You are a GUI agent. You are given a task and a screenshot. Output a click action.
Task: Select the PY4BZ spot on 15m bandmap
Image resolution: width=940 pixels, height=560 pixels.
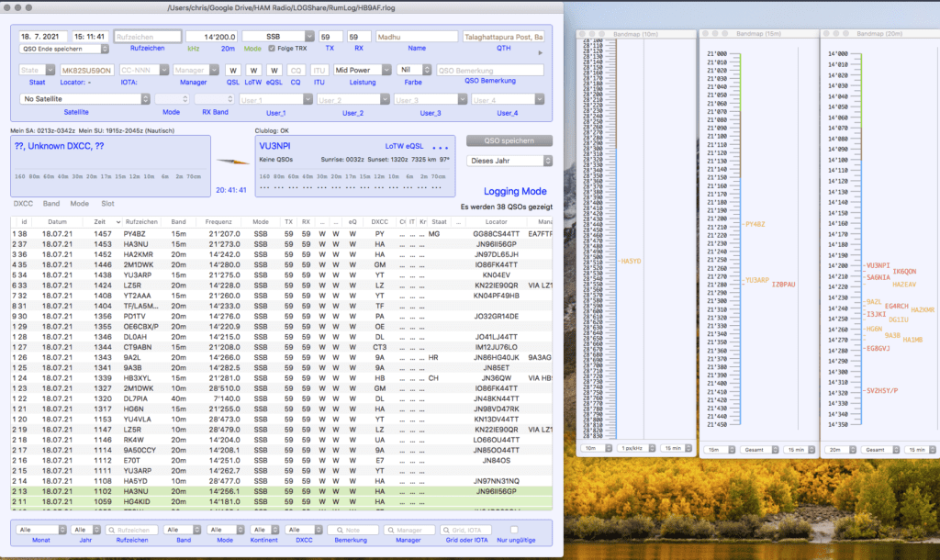755,224
